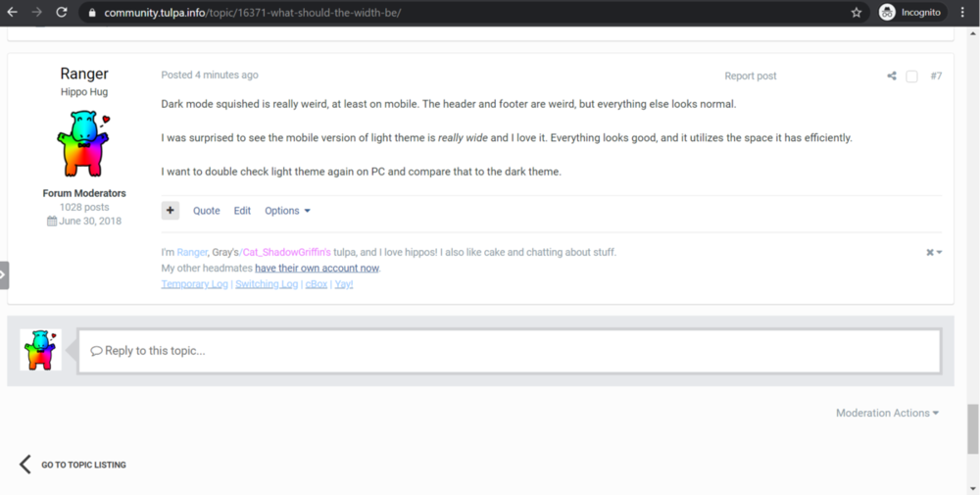
Task: Click the page vertical scrollbar thumb
Action: point(972,428)
